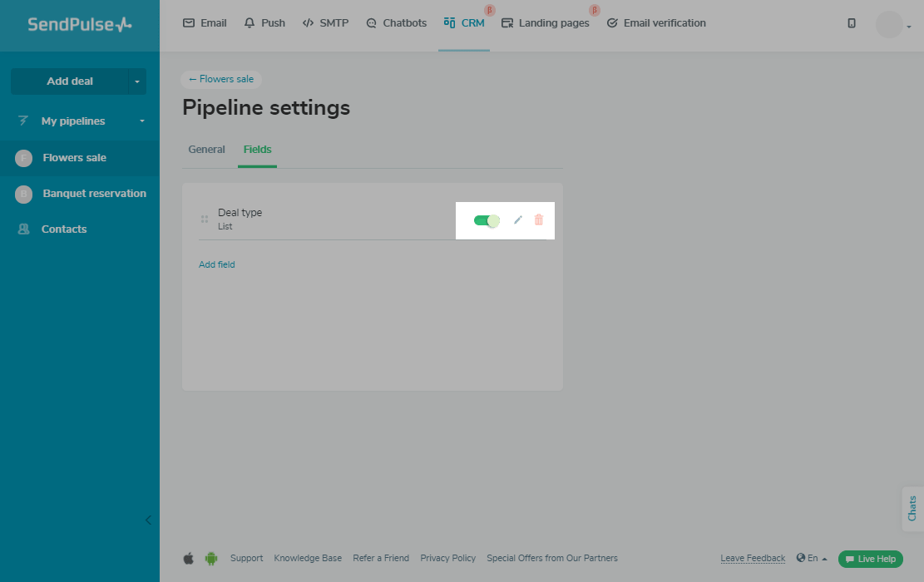Image resolution: width=924 pixels, height=582 pixels.
Task: Delete the Deal type field with trash icon
Action: point(539,220)
